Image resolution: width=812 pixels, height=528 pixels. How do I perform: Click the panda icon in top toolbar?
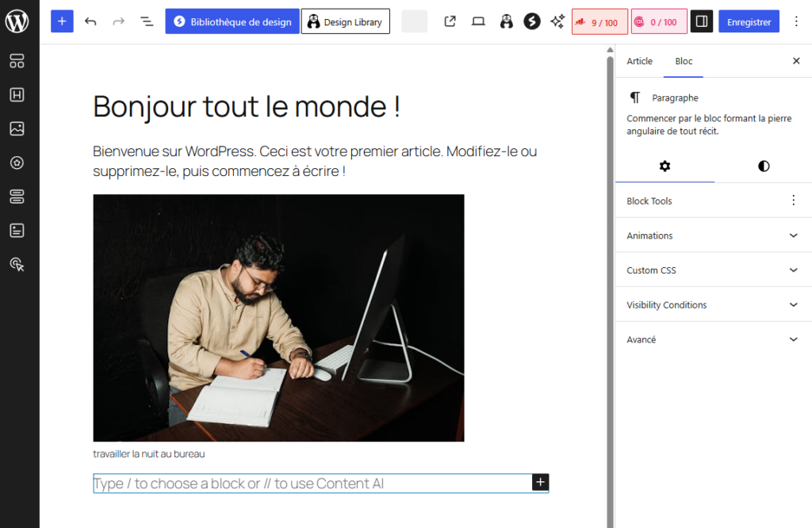click(507, 21)
